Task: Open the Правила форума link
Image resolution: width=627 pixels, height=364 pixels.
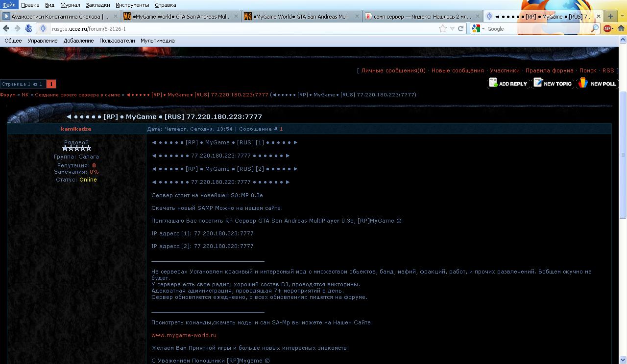Action: pyautogui.click(x=549, y=70)
